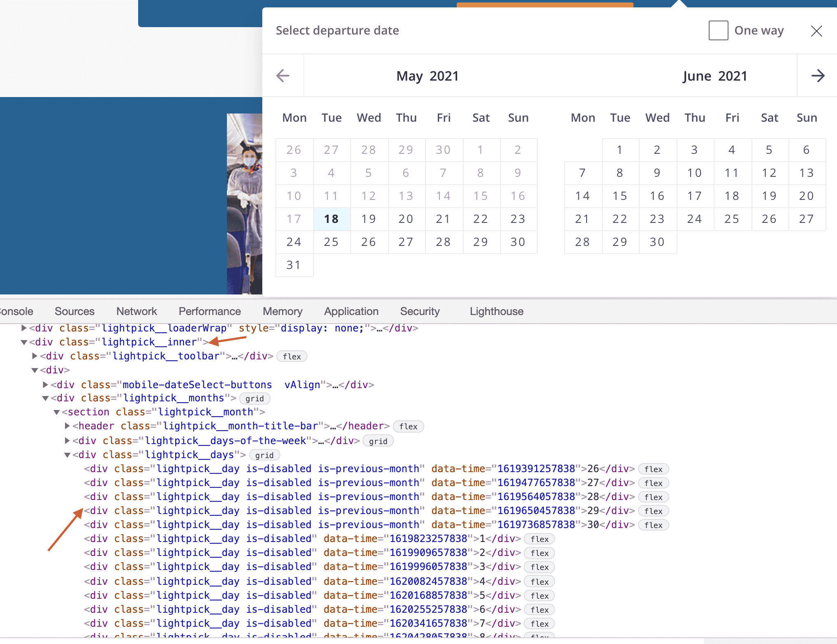Toggle grid badge on lightpick__months
The image size is (837, 644).
click(254, 398)
